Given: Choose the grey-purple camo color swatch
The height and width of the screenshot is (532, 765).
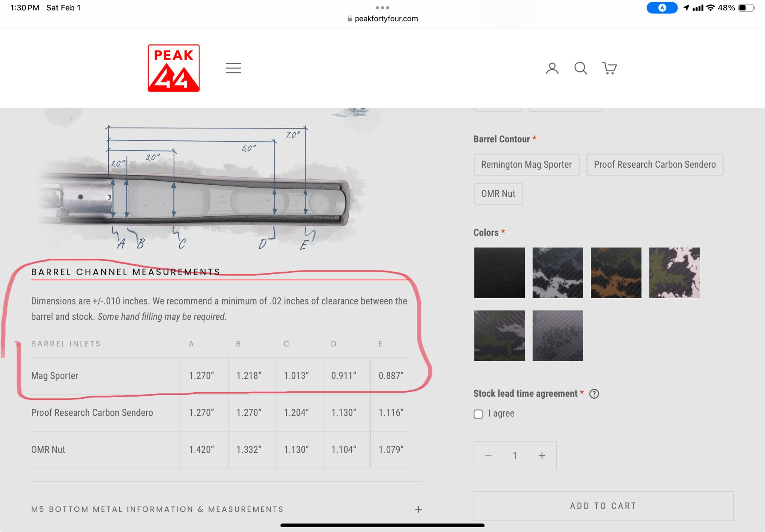Looking at the screenshot, I should pos(558,335).
